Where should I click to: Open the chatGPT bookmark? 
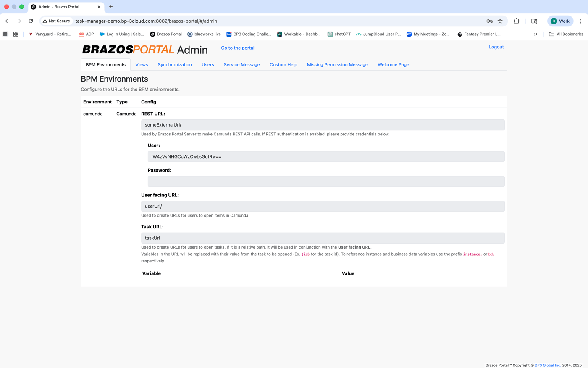click(339, 34)
